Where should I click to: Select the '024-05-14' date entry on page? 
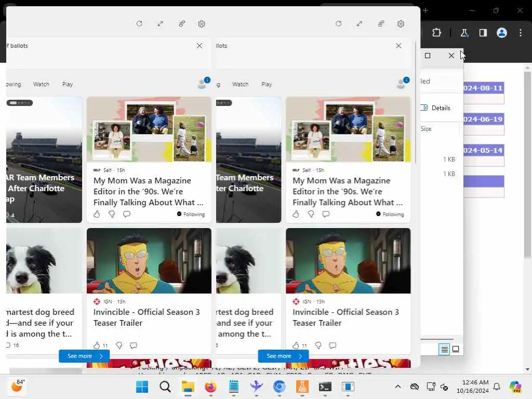click(x=484, y=151)
